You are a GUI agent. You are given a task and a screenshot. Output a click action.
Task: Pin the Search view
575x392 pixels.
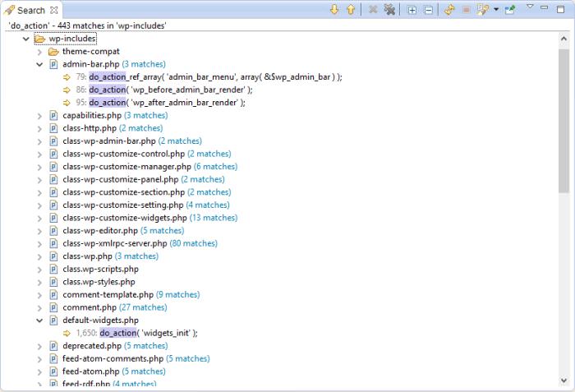510,10
